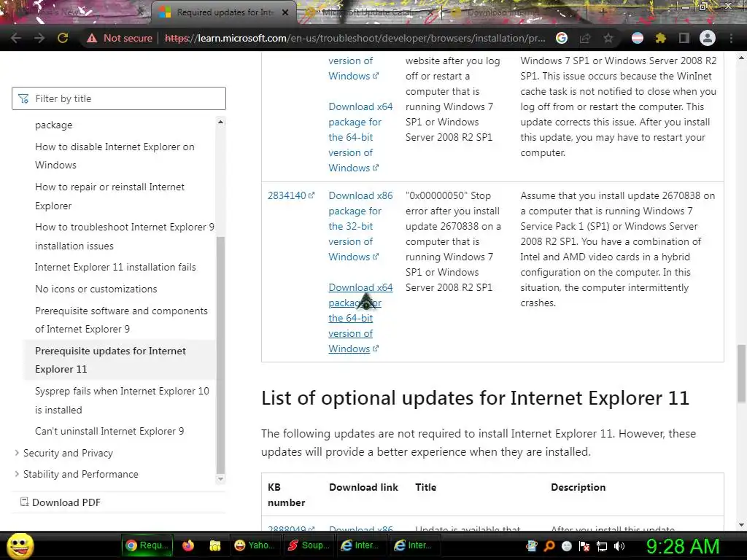The width and height of the screenshot is (747, 560).
Task: Open No icons or customizations article
Action: pos(96,289)
